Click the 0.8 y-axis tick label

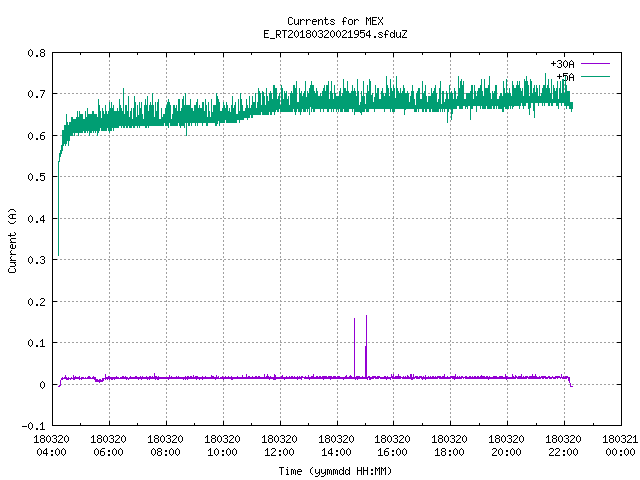point(36,53)
